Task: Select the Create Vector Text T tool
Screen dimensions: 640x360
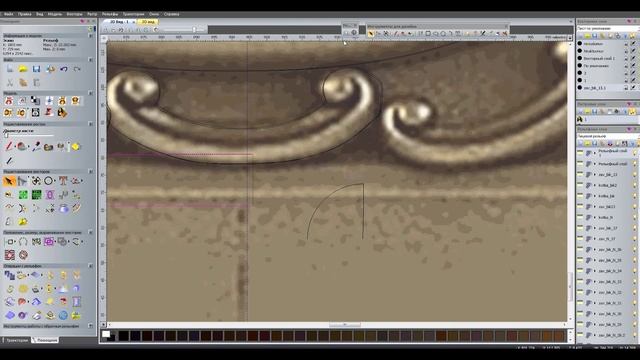Action: click(62, 181)
